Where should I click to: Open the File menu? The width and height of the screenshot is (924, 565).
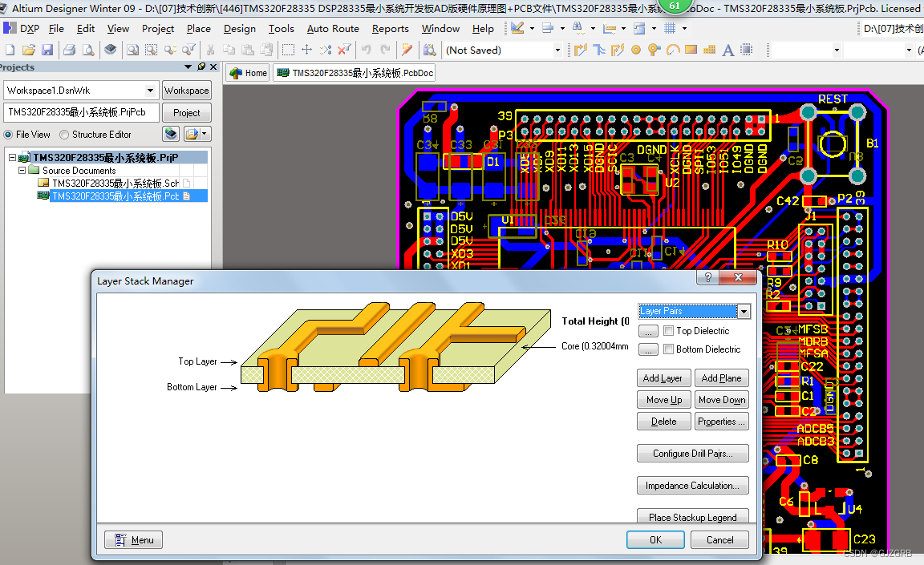(x=57, y=28)
